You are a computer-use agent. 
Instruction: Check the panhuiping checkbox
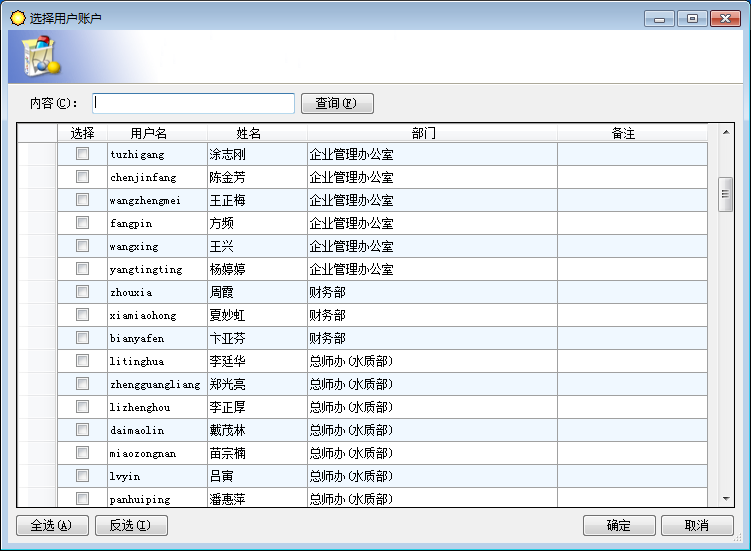point(82,499)
